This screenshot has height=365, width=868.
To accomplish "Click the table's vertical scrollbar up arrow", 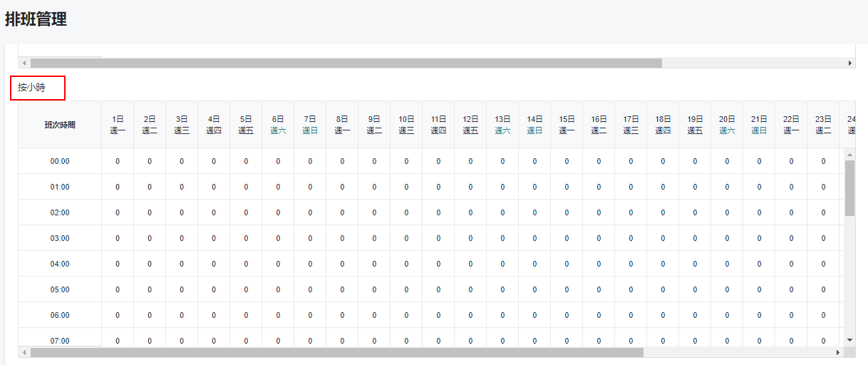I will click(x=849, y=155).
